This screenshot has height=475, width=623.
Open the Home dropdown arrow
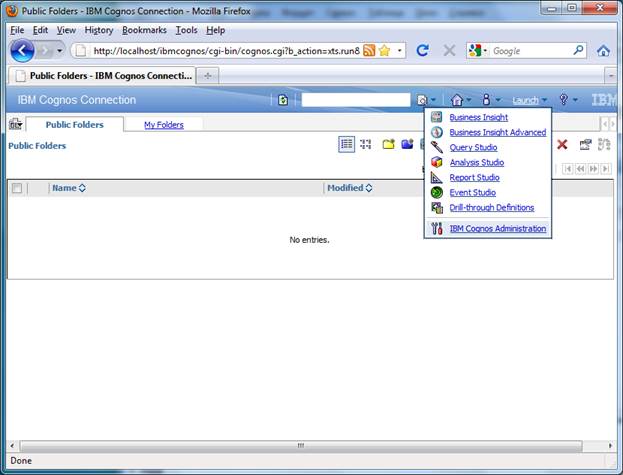pyautogui.click(x=468, y=100)
